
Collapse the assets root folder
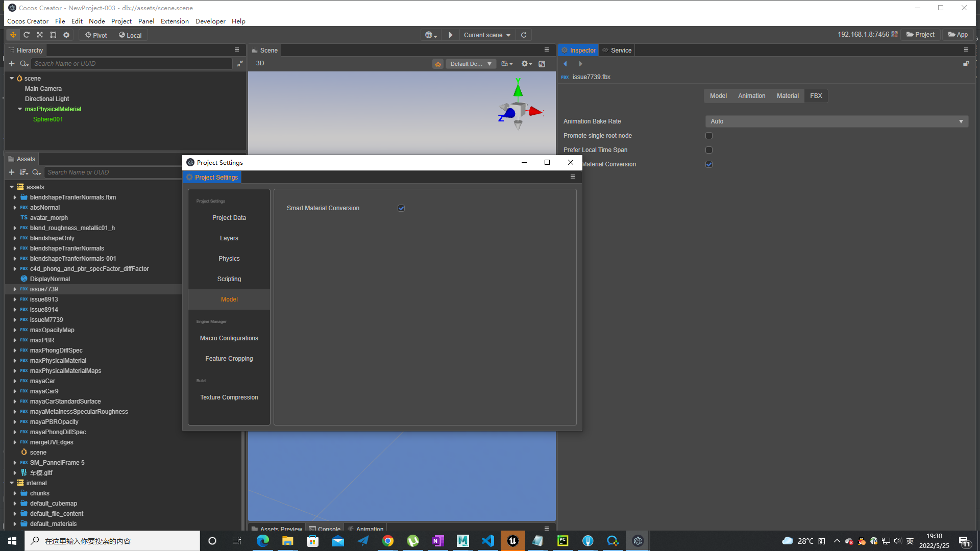click(12, 187)
